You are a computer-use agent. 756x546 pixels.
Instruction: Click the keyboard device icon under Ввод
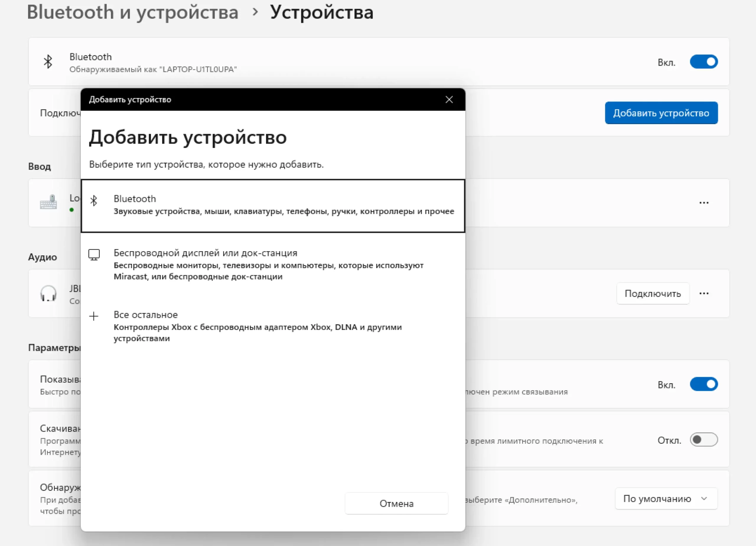tap(48, 202)
